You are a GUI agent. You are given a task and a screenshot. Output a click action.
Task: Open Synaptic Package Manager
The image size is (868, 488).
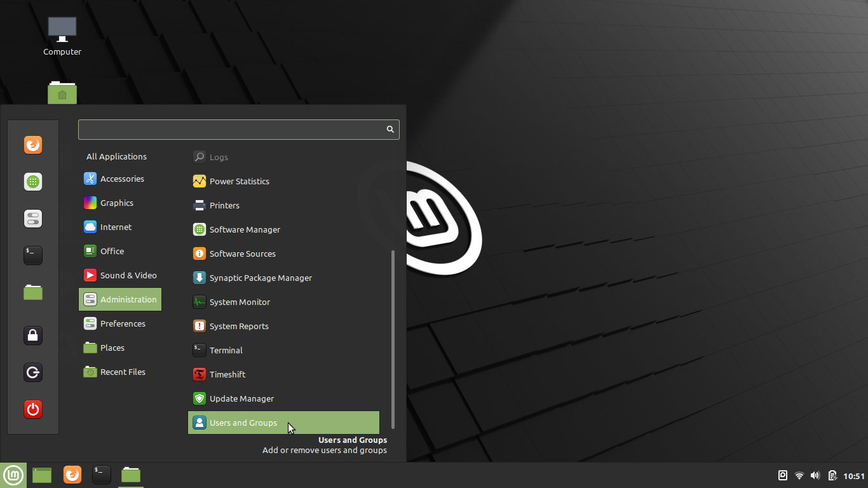(261, 278)
